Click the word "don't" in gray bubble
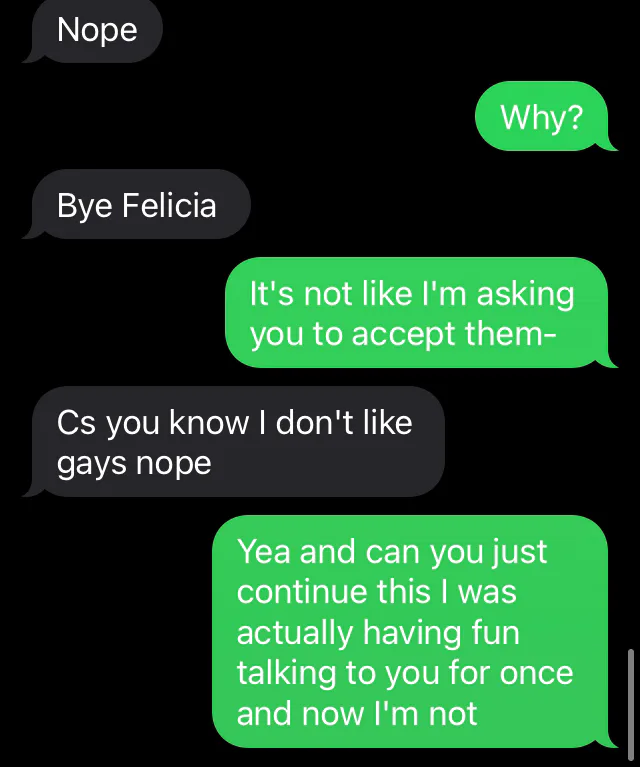 (x=315, y=422)
